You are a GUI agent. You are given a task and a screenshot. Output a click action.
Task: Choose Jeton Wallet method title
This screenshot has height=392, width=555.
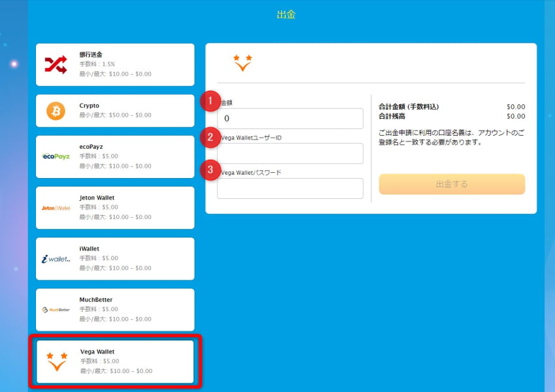click(97, 198)
